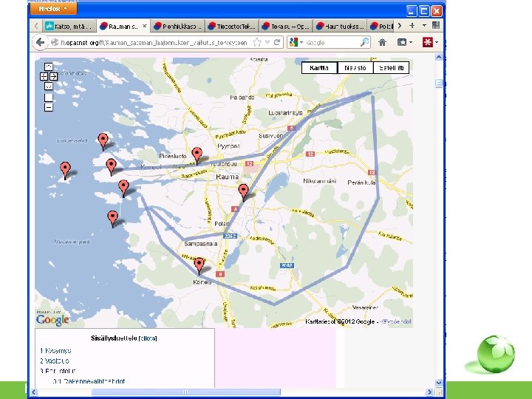
Task: Click the vertical scrollbar up arrow
Action: [x=439, y=58]
